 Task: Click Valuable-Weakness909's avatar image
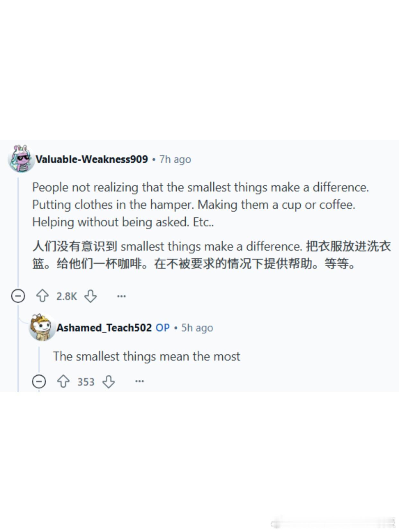coord(21,158)
